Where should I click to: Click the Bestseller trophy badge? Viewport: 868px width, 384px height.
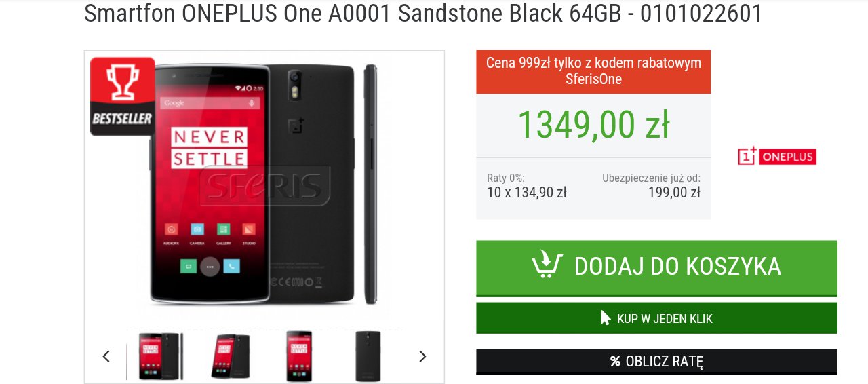(123, 96)
